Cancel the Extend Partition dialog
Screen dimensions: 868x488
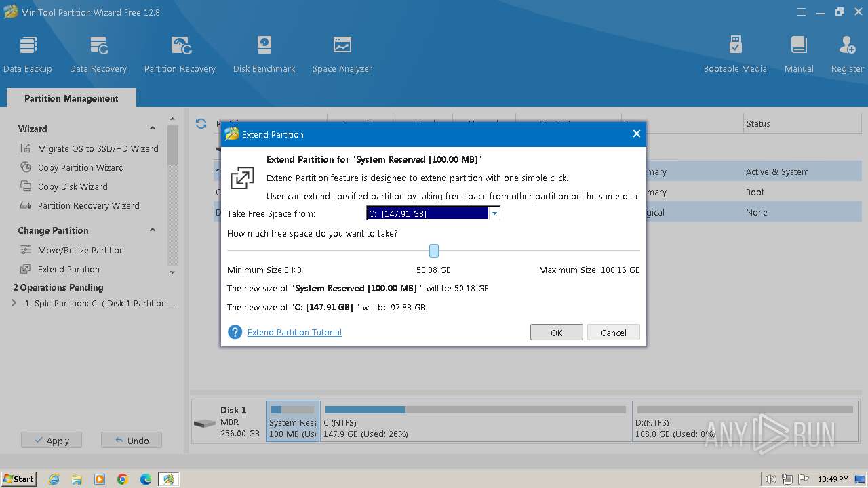[614, 333]
